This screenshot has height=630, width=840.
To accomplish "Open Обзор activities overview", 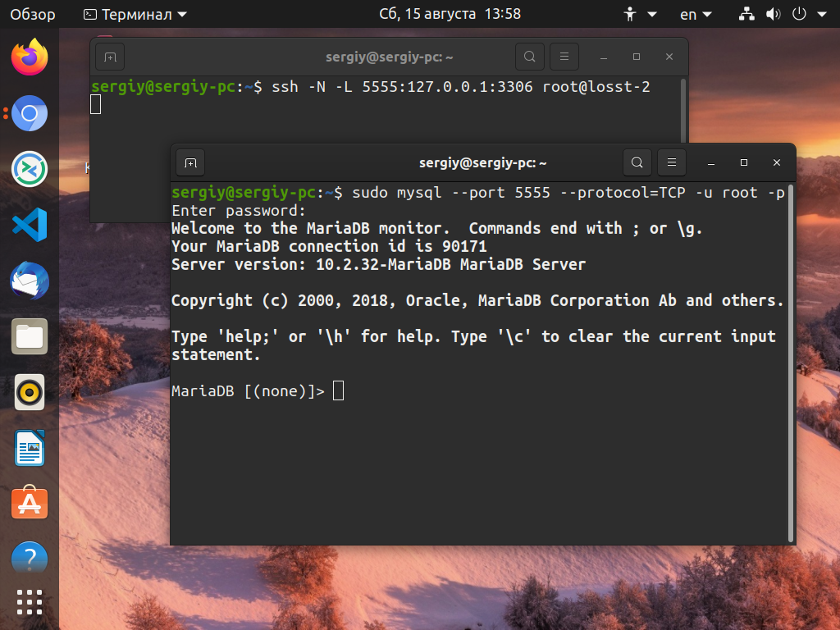I will [32, 15].
